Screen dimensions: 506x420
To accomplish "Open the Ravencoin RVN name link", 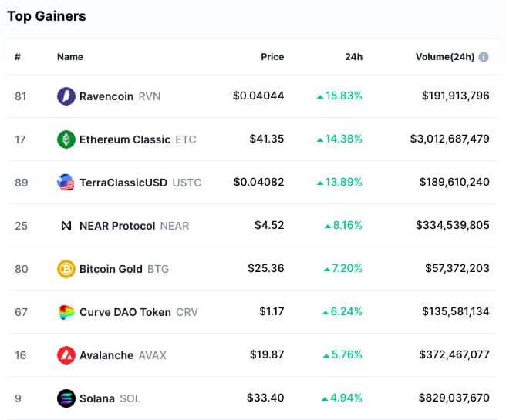I will [120, 96].
